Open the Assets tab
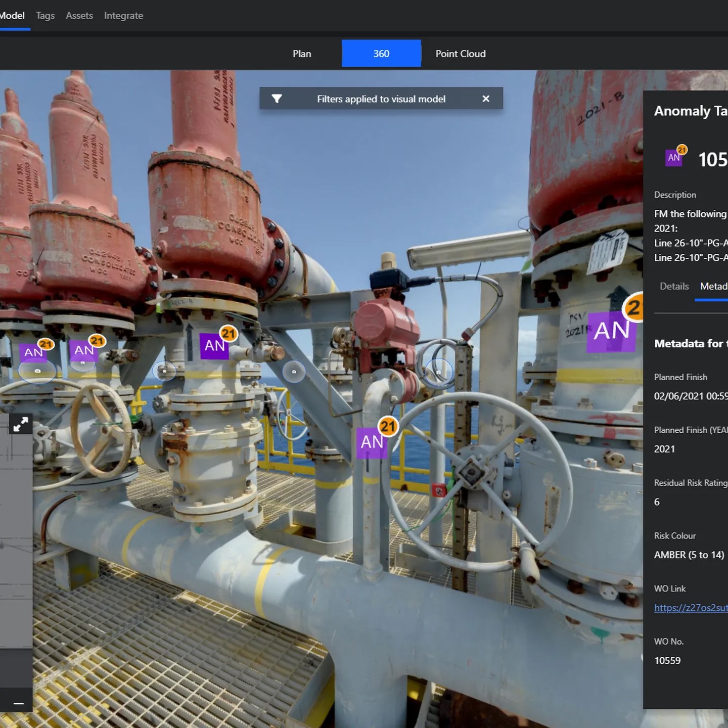This screenshot has width=728, height=728. 79,16
